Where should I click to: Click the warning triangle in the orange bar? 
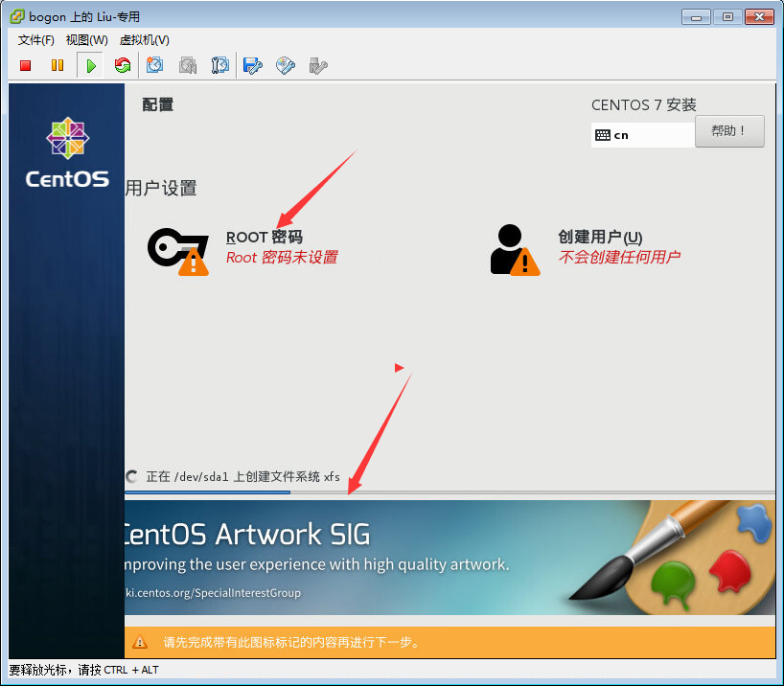[x=140, y=642]
